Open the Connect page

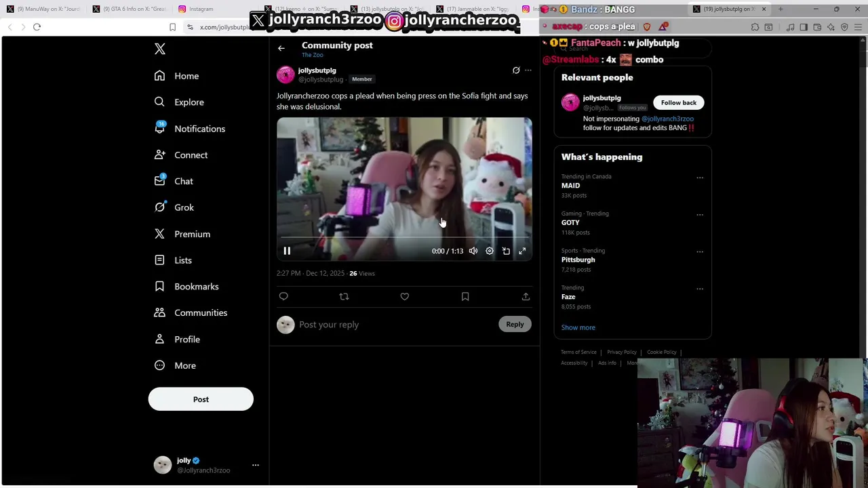pyautogui.click(x=180, y=155)
